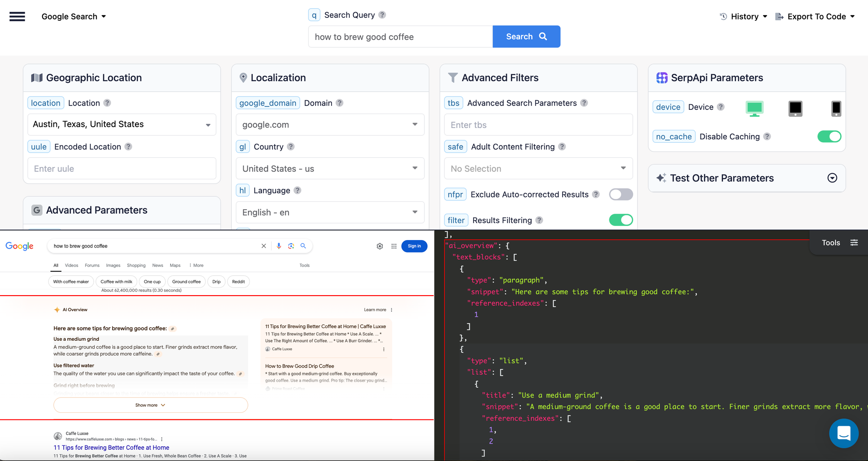Open the JSON Tools panel button
This screenshot has height=461, width=868.
(x=839, y=243)
